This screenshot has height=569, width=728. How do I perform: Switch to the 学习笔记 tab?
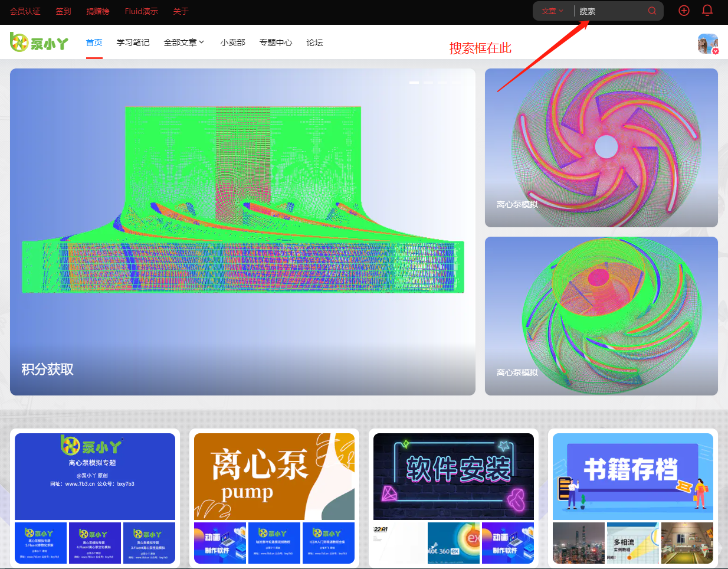133,42
